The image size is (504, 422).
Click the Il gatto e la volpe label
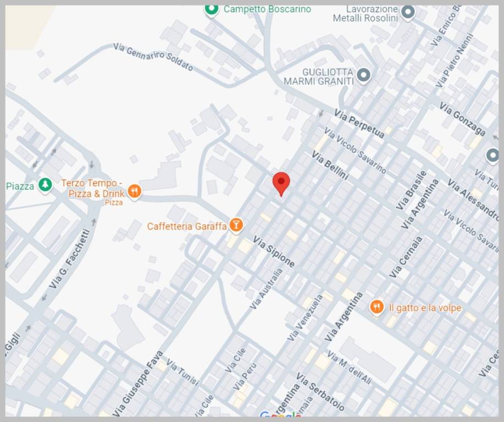(425, 308)
